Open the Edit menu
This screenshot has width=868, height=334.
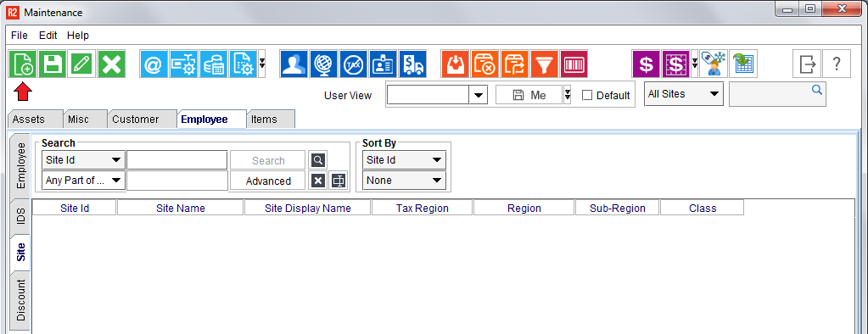point(48,36)
